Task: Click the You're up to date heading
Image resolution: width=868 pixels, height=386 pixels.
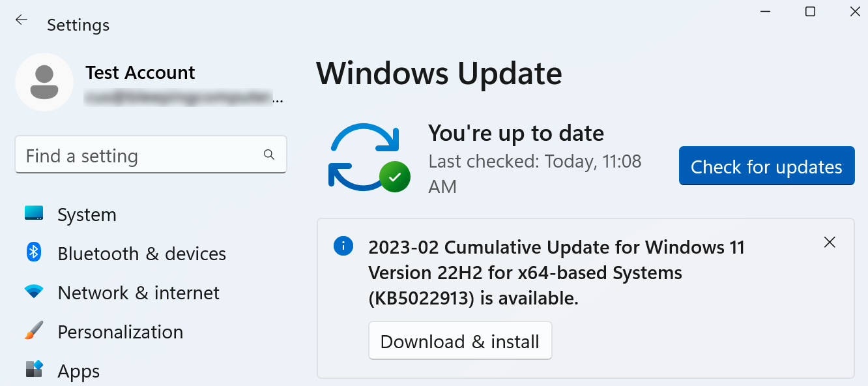Action: [x=515, y=132]
